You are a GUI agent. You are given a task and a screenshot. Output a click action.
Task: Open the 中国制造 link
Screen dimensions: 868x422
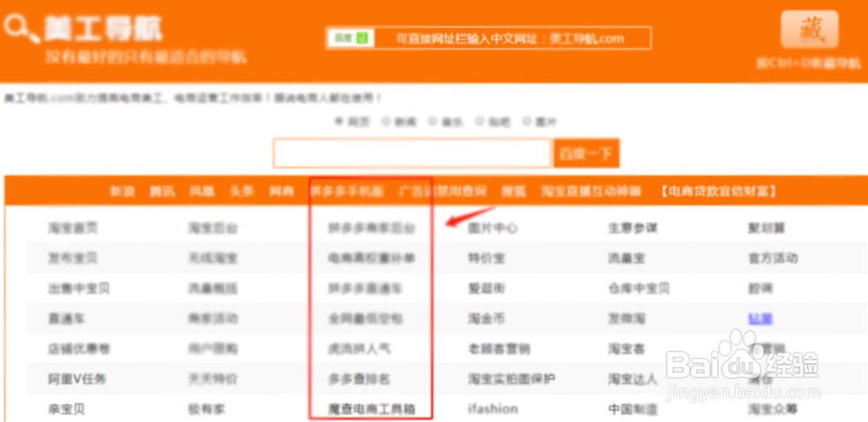coord(633,410)
